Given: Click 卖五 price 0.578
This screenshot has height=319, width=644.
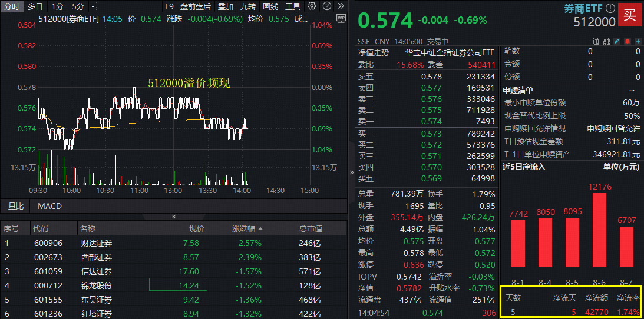Looking at the screenshot, I should (x=432, y=77).
